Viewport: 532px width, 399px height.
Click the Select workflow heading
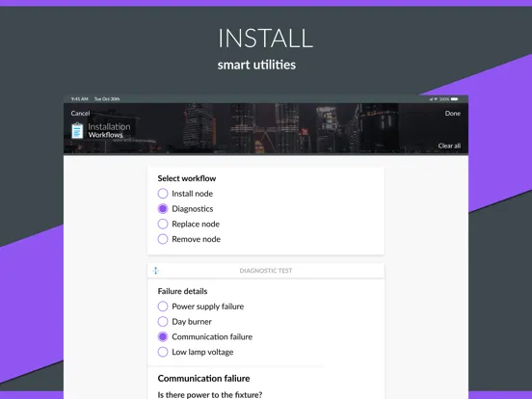pos(187,178)
